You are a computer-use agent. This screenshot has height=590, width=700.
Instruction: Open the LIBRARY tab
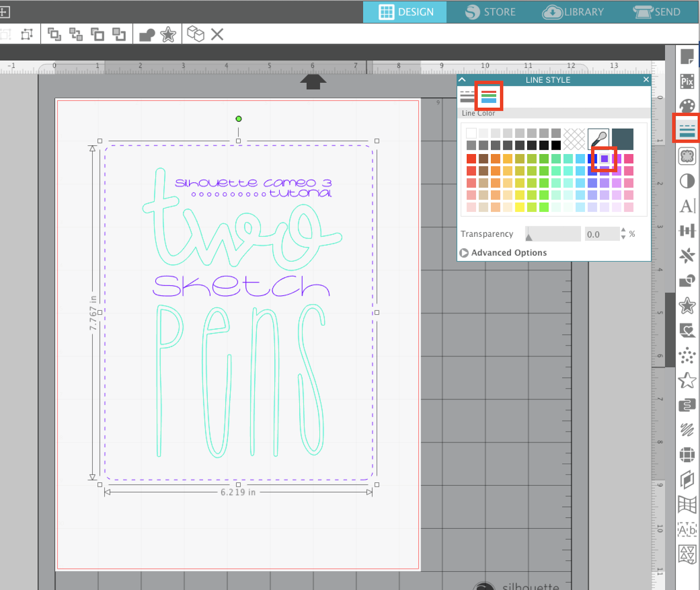[573, 12]
